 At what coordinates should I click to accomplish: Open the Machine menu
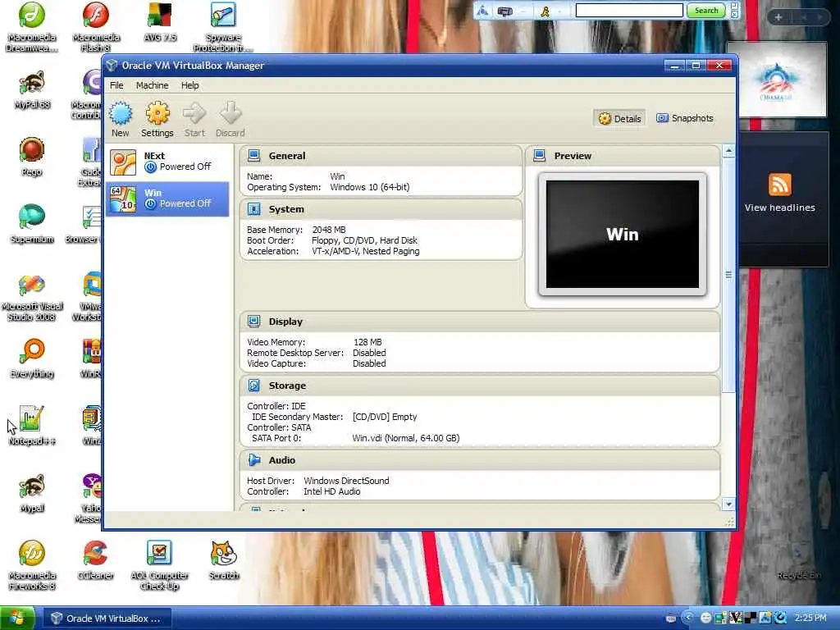[x=152, y=85]
